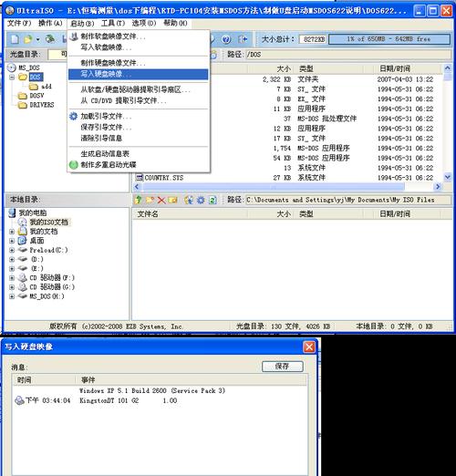Click the printer icon in the message log row
Image resolution: width=456 pixels, height=476 pixels.
19,400
